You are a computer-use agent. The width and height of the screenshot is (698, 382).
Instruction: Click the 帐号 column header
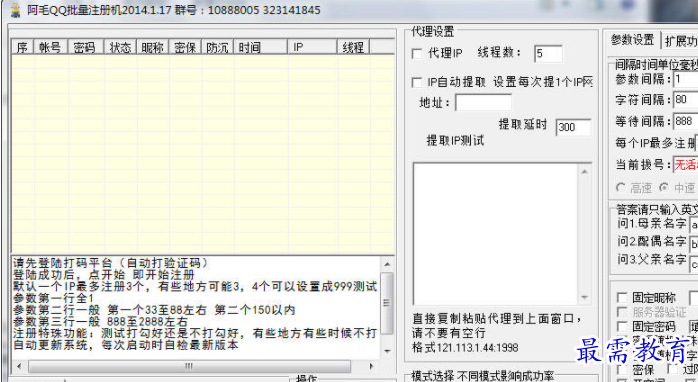pos(50,47)
